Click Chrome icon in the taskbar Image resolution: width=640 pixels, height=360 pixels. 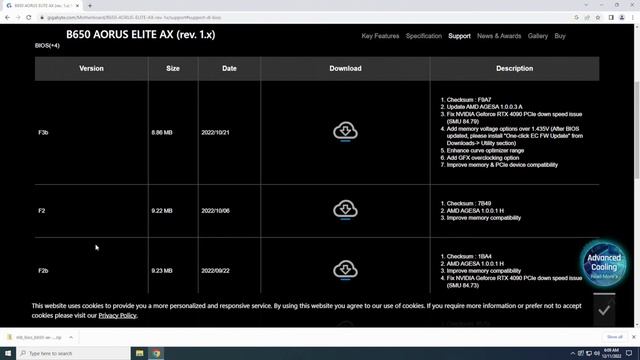point(156,353)
